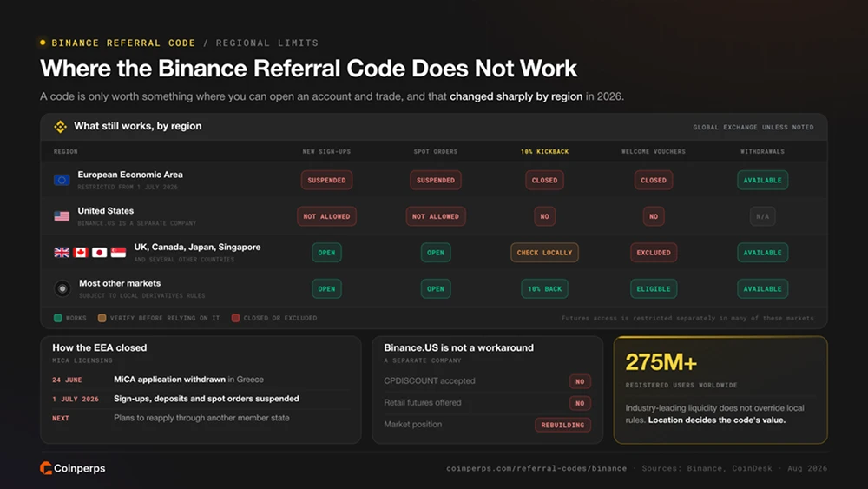This screenshot has width=868, height=489.
Task: Select the red Closed or excluded swatch
Action: tap(235, 318)
